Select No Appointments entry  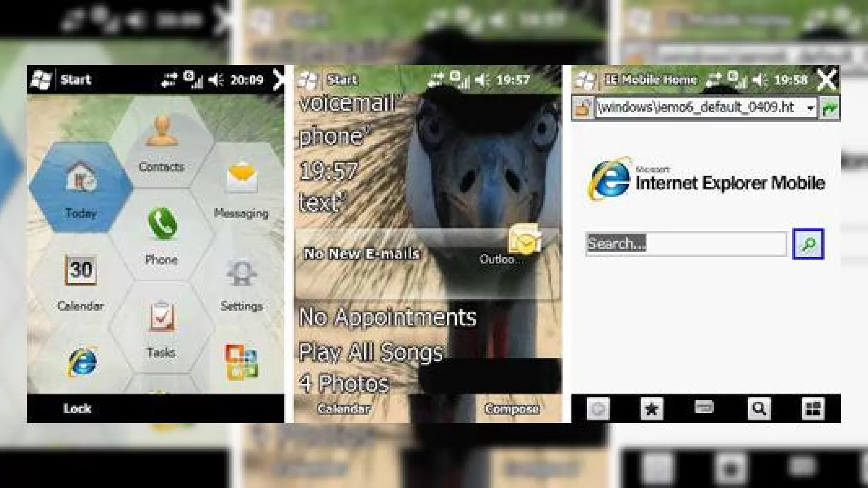[x=388, y=317]
